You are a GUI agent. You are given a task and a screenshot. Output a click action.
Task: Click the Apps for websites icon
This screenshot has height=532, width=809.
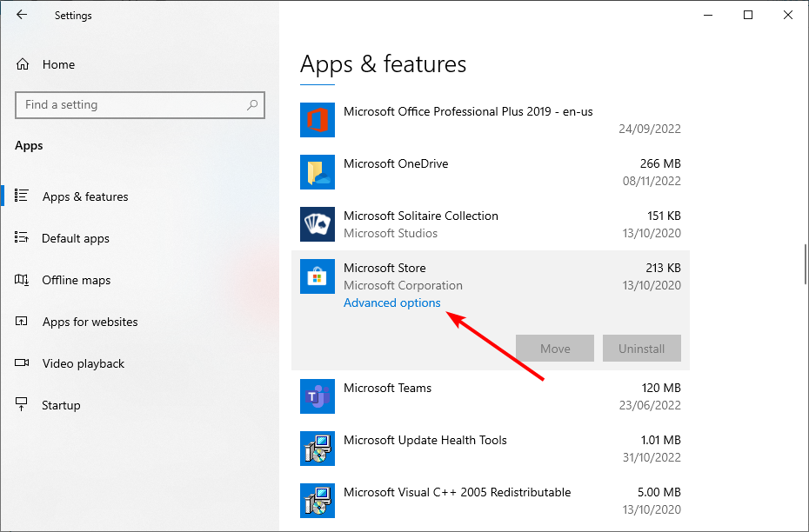pyautogui.click(x=21, y=321)
